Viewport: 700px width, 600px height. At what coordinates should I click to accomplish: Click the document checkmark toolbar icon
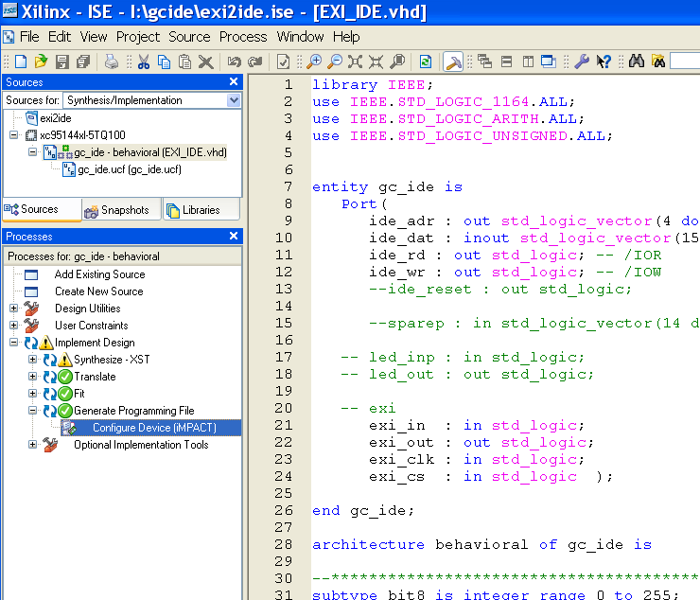pos(283,62)
